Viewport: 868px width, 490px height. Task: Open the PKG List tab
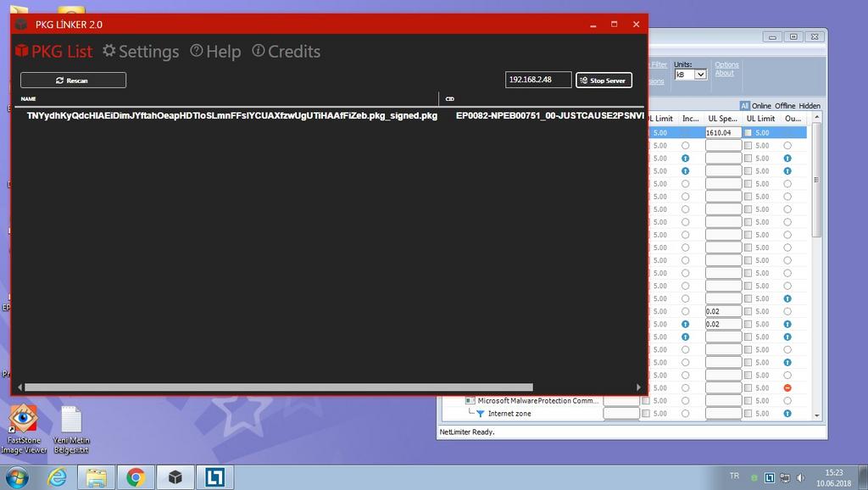coord(53,52)
